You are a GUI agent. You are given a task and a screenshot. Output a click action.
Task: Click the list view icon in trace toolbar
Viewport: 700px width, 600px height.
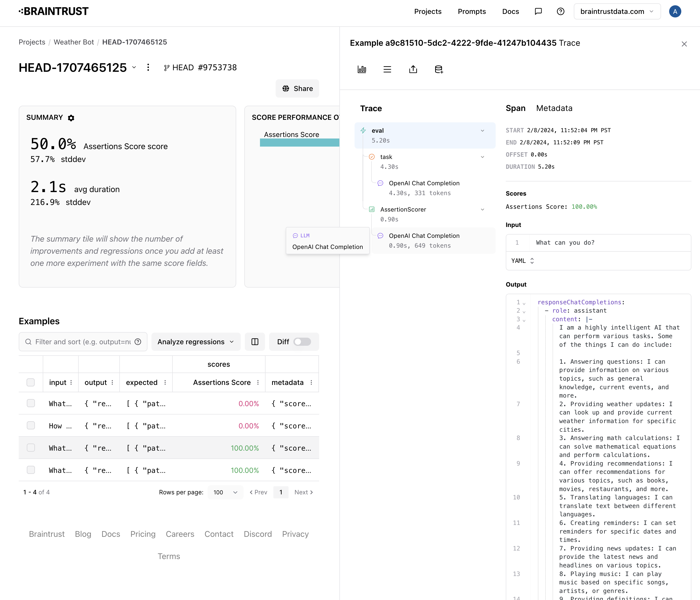(387, 69)
